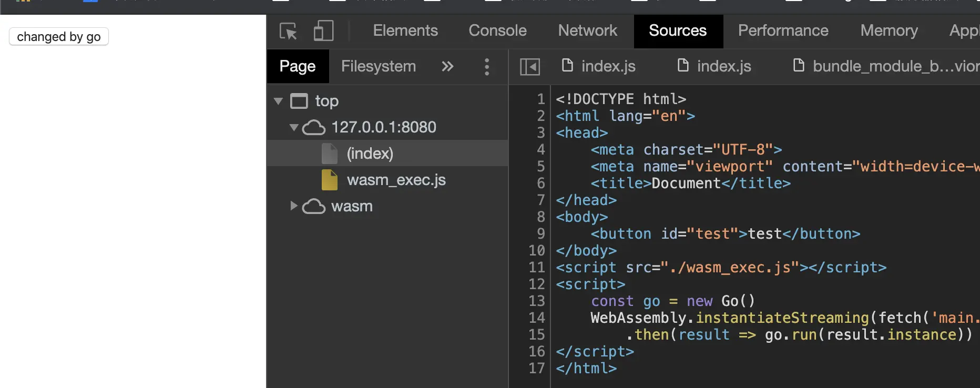This screenshot has height=388, width=980.
Task: Activate the inspect element picker icon
Action: point(288,31)
